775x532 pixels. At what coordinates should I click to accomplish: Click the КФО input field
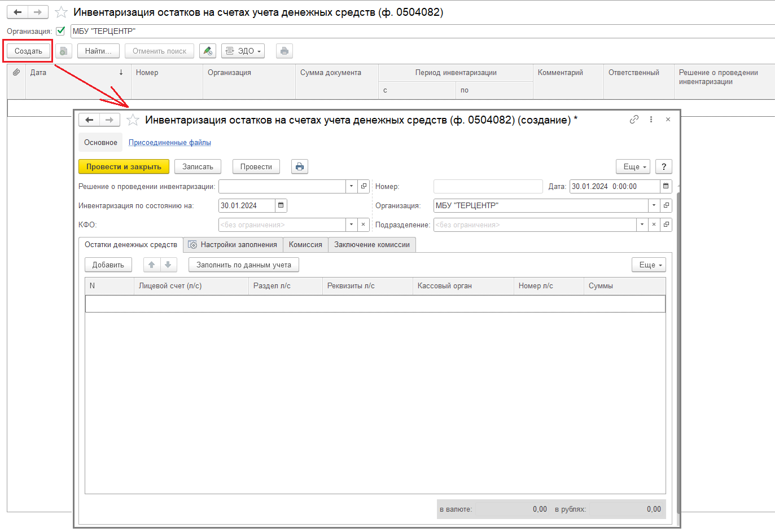282,225
